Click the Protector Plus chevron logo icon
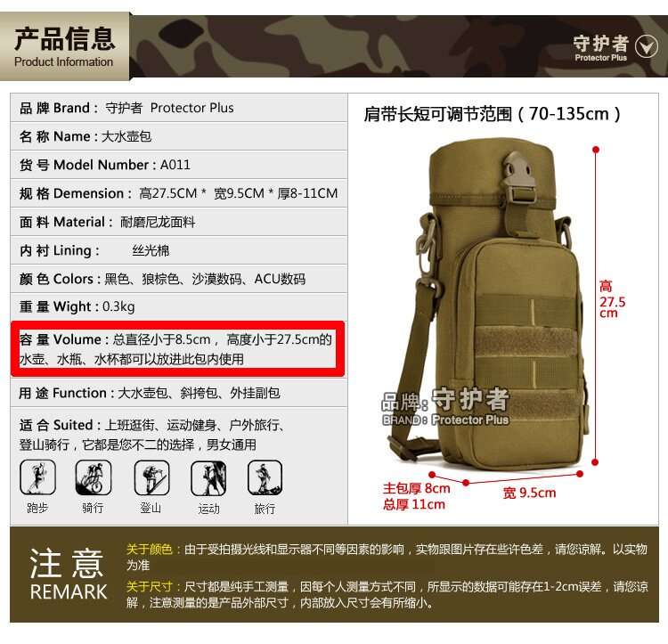 (x=647, y=46)
